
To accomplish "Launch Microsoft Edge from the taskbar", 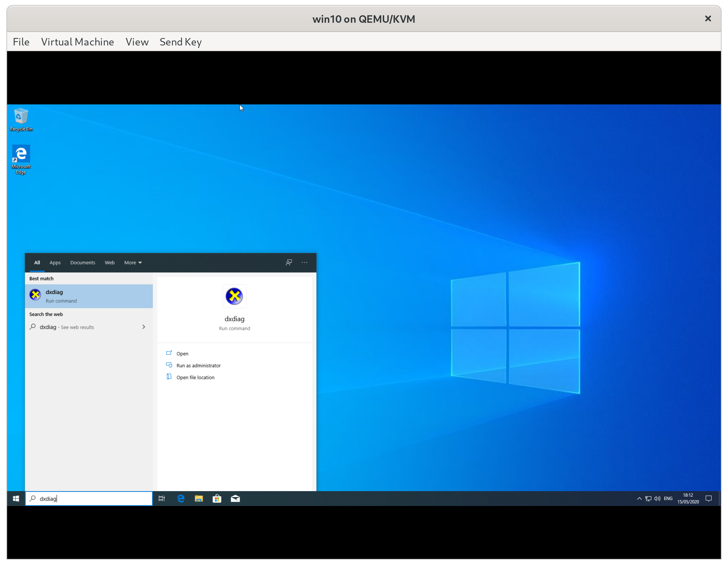I will [180, 498].
